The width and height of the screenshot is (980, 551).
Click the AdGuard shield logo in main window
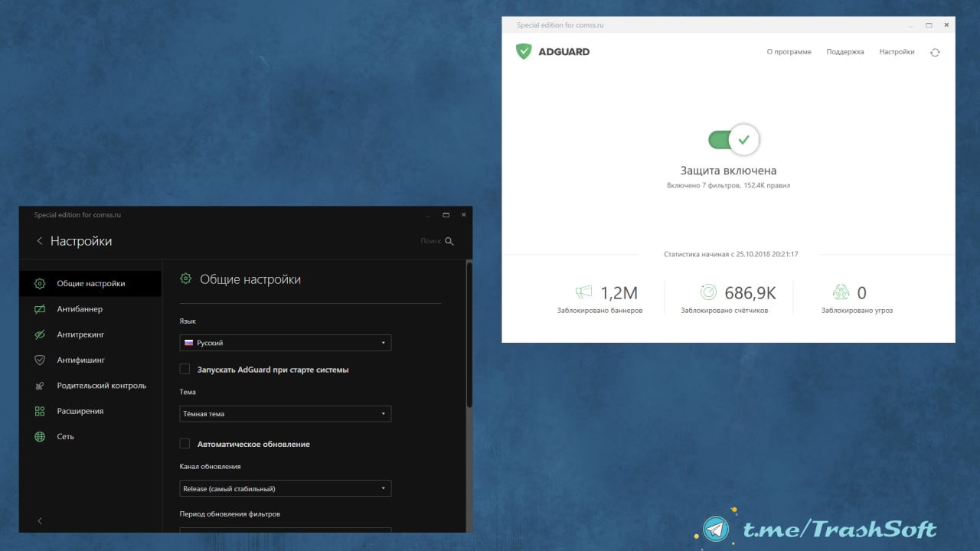tap(524, 51)
